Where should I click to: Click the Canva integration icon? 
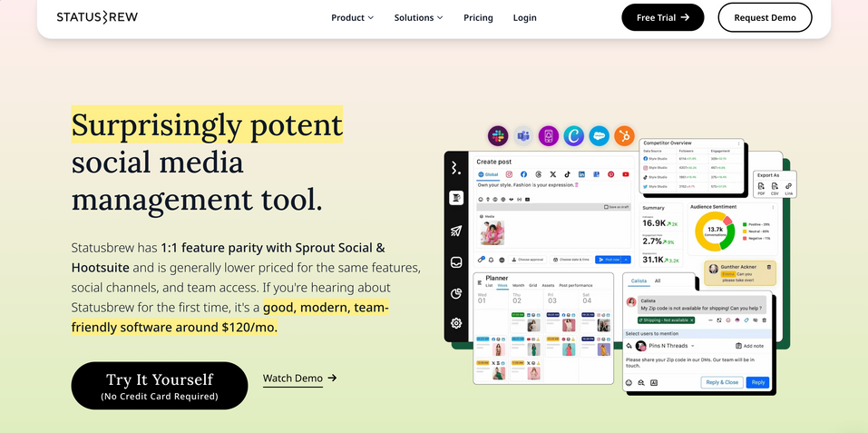tap(573, 136)
